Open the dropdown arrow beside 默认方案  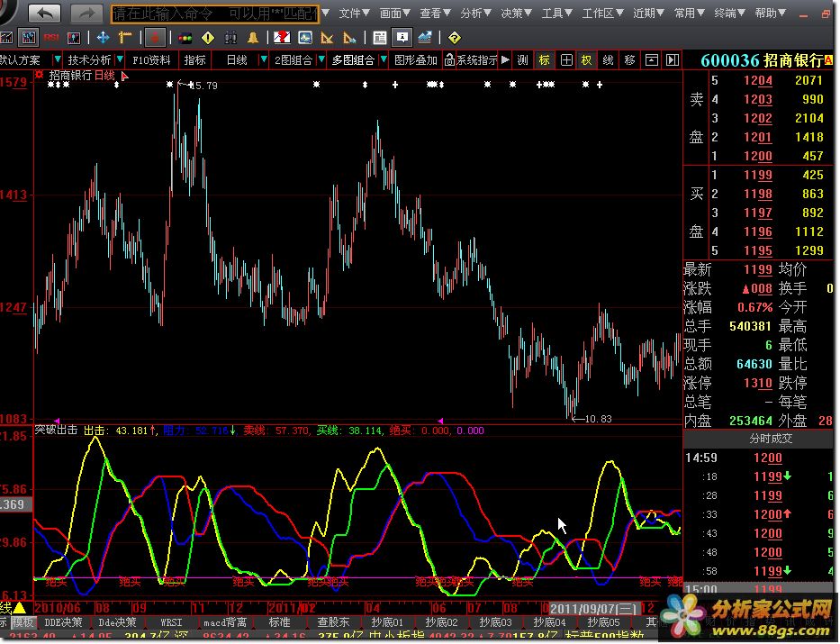coord(58,60)
